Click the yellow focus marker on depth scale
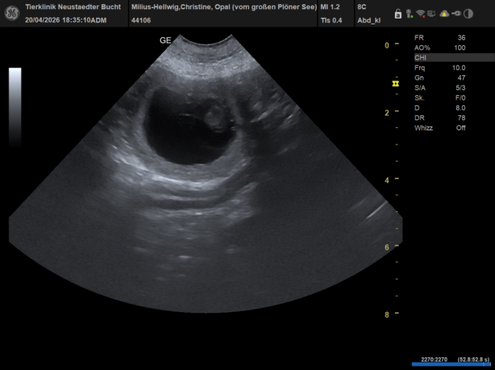This screenshot has width=495, height=370. click(396, 84)
